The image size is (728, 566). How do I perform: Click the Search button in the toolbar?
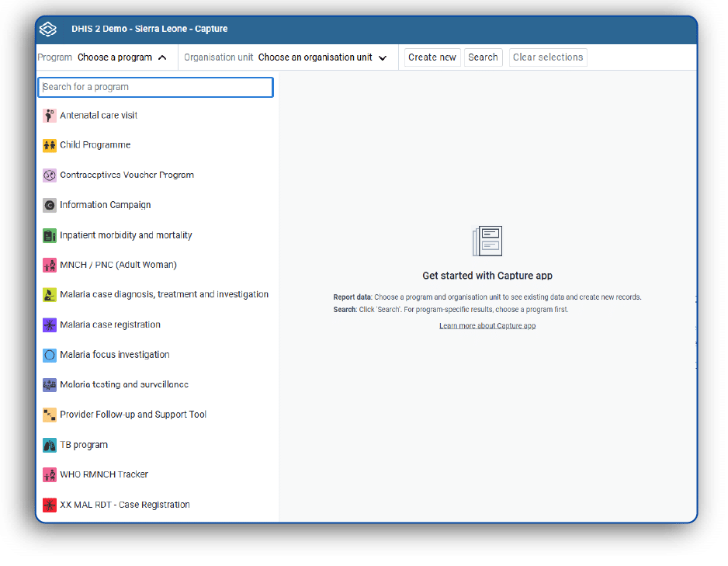(483, 57)
